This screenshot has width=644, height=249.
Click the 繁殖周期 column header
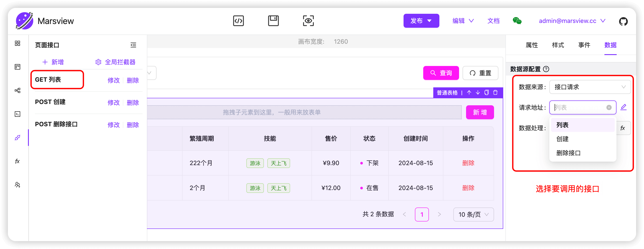point(202,138)
